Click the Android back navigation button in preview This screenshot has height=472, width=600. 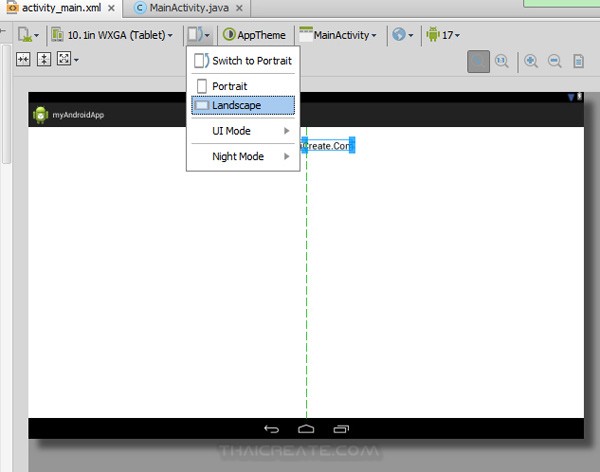[x=272, y=429]
